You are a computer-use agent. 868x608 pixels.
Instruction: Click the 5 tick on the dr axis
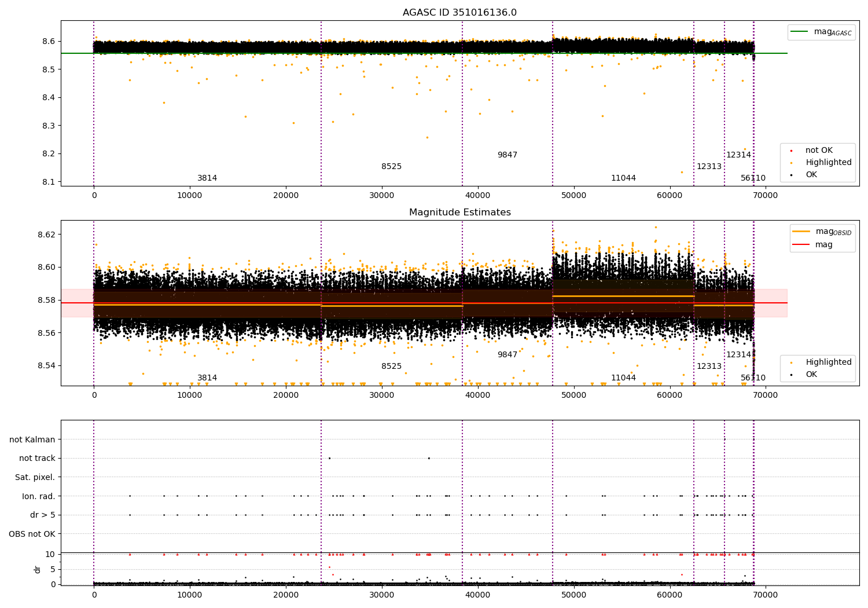pyautogui.click(x=53, y=569)
